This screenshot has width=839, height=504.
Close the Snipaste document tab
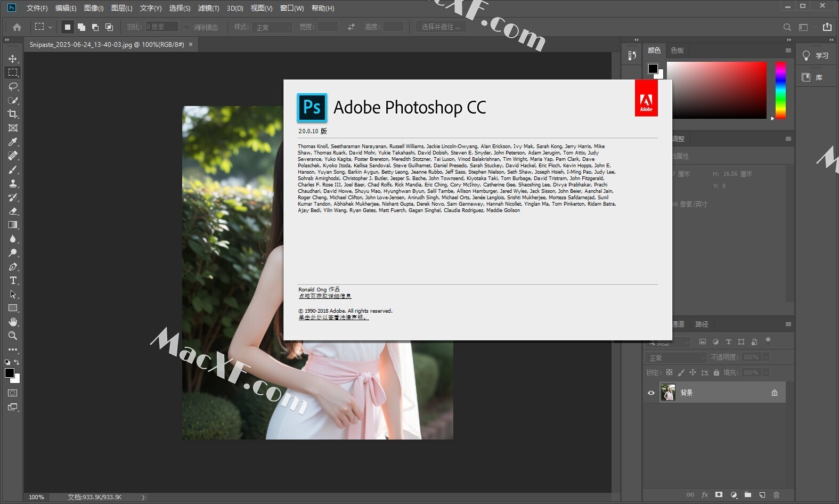(x=191, y=44)
